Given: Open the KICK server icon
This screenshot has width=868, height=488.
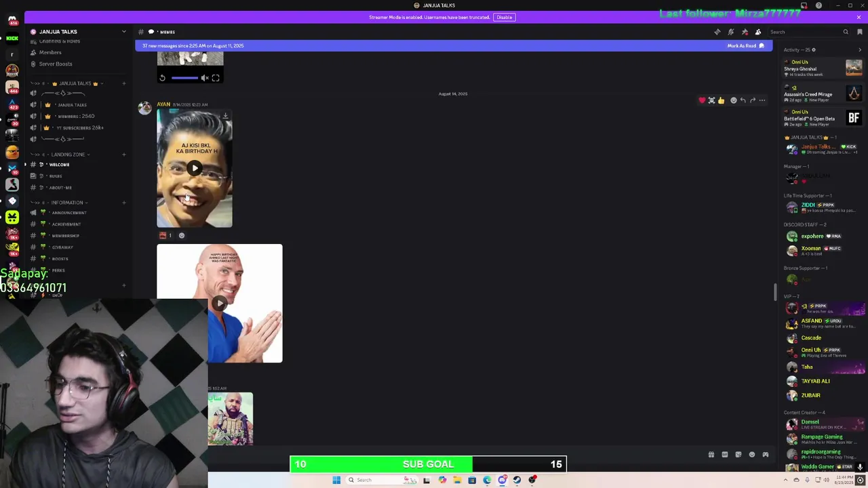Looking at the screenshot, I should click(12, 38).
